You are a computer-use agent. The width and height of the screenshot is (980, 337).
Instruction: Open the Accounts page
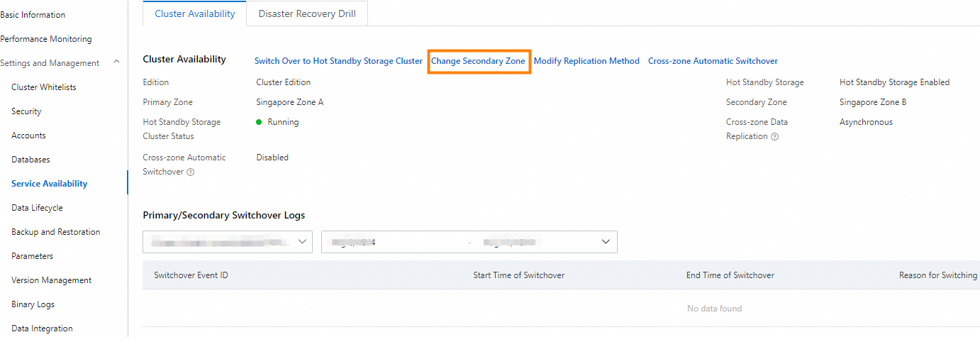(28, 136)
